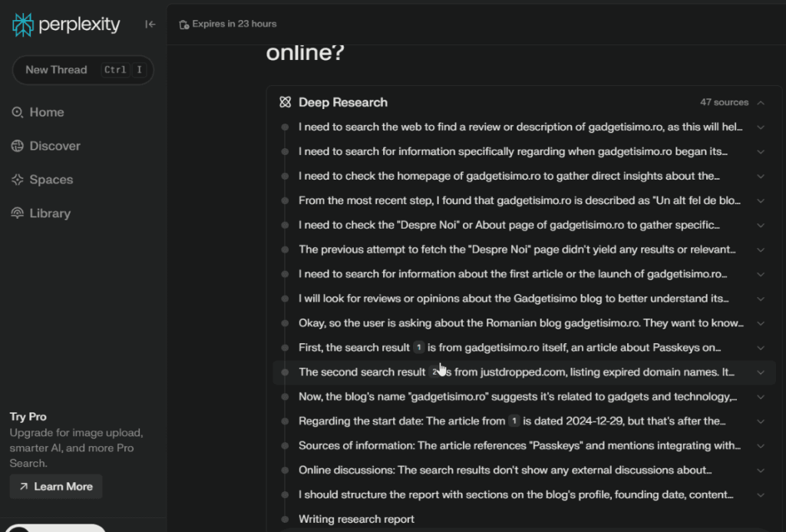Click 'Writing research report' step

(356, 519)
